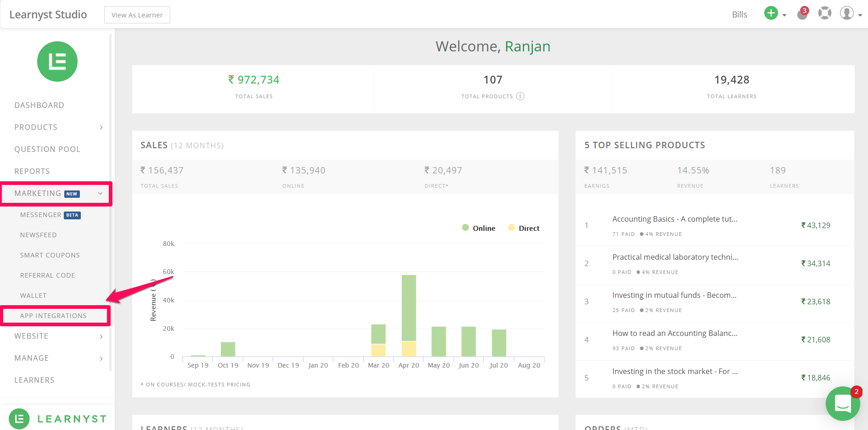Click the Learnyst footer logo
Screen dimensions: 868x430
[57, 419]
